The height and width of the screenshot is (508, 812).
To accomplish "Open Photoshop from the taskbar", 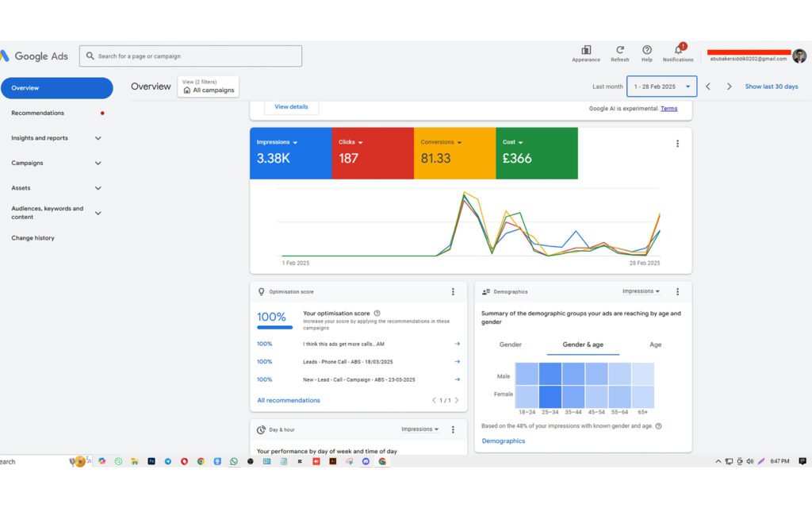I will pyautogui.click(x=151, y=461).
